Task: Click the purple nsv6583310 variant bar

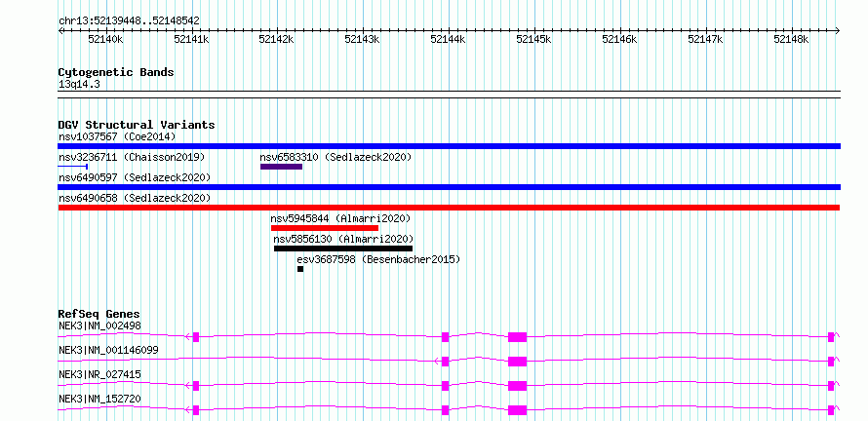Action: click(x=281, y=167)
